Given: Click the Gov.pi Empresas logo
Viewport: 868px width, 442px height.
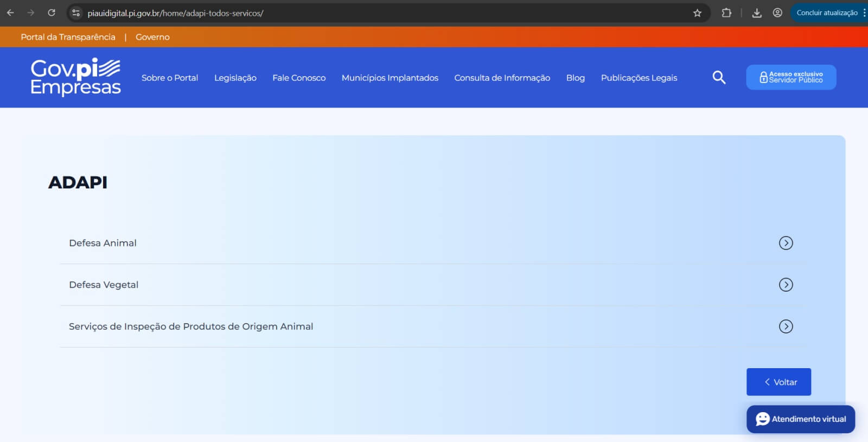Looking at the screenshot, I should pyautogui.click(x=75, y=77).
